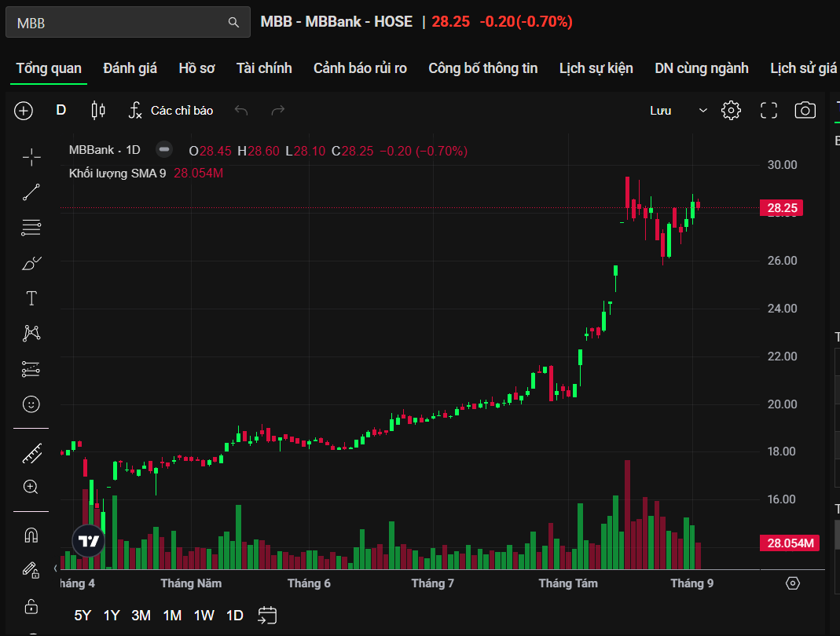Click the Khối lượng SMA 9 indicator label
The image size is (840, 636).
click(117, 174)
